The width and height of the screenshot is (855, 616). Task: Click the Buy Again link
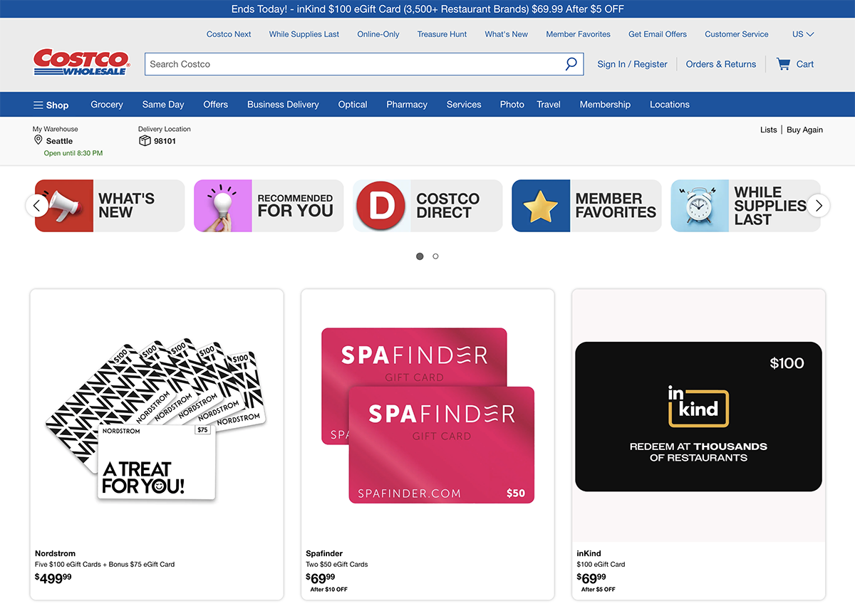pyautogui.click(x=805, y=130)
